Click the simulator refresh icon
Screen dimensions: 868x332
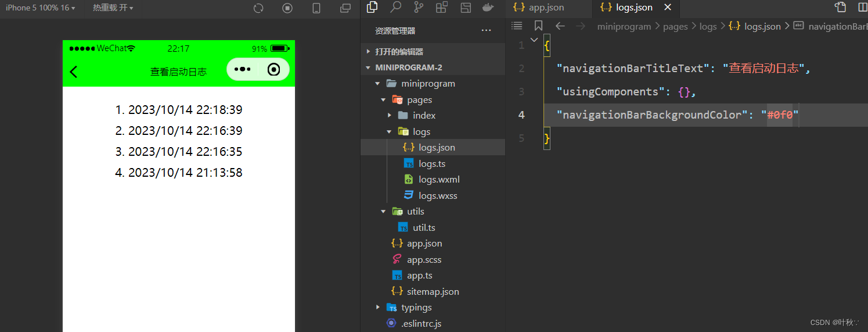click(x=259, y=8)
